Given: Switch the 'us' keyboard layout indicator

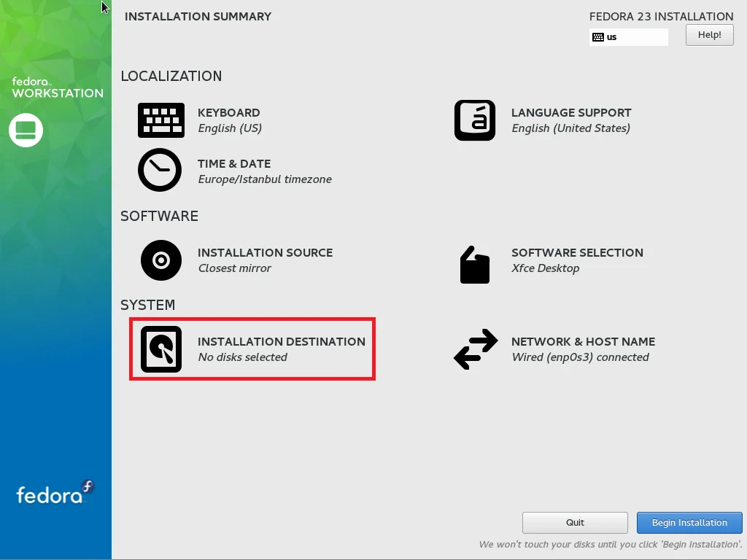Looking at the screenshot, I should (x=628, y=37).
